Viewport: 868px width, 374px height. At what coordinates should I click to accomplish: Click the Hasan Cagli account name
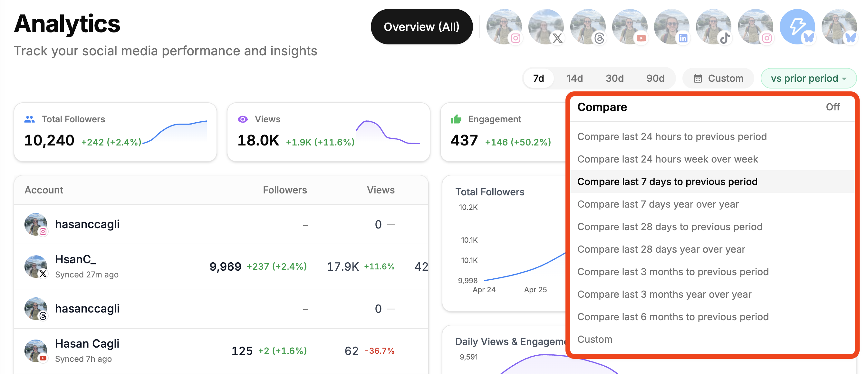(87, 344)
